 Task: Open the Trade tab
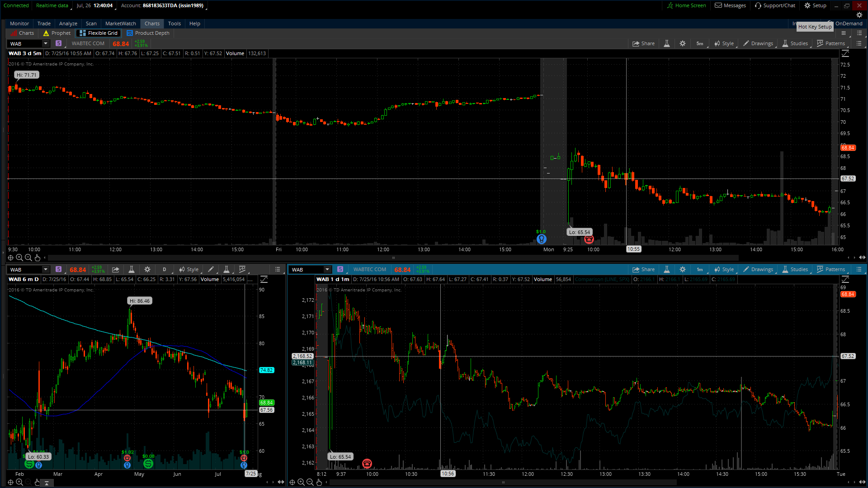coord(44,23)
